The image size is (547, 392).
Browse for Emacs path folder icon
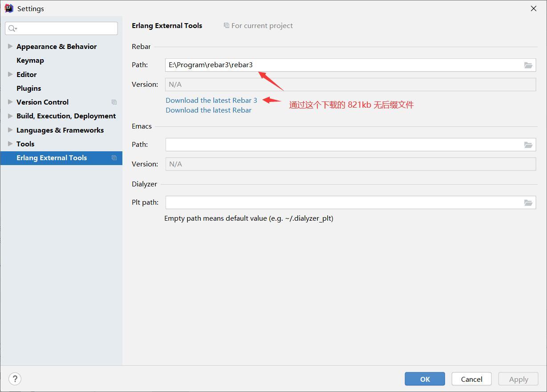528,145
